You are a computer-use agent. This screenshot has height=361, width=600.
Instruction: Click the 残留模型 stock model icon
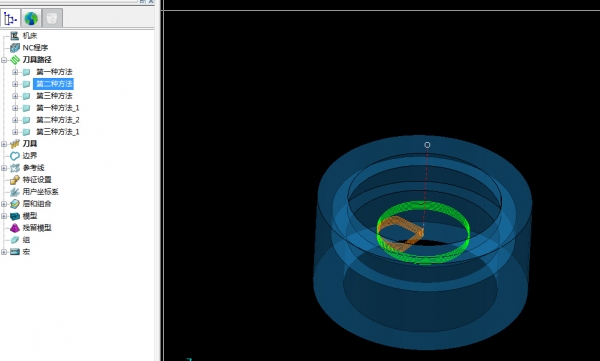(15, 228)
